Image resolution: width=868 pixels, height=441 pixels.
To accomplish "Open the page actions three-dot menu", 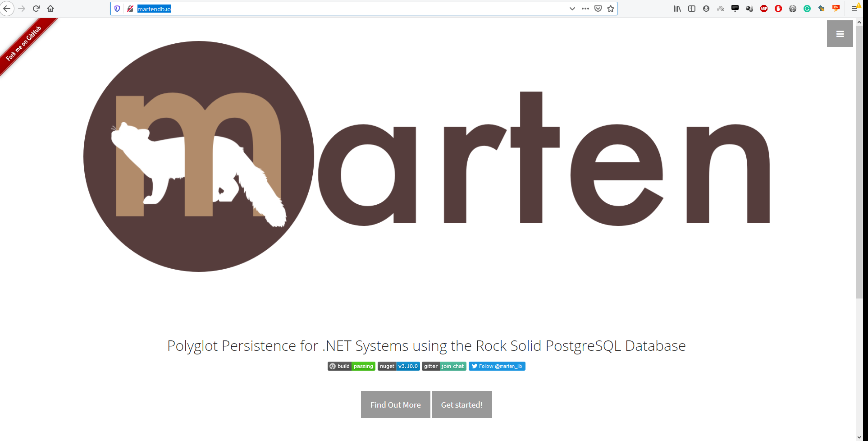I will [585, 9].
